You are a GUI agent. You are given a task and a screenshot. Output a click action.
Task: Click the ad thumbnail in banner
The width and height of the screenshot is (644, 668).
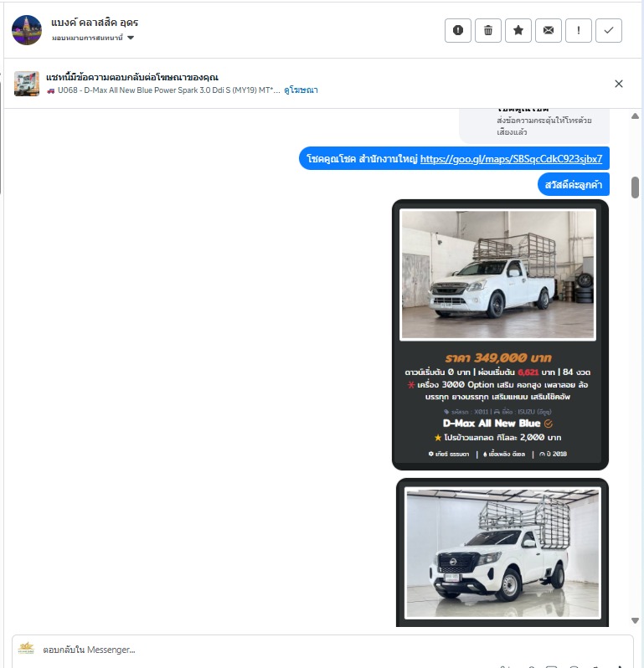coord(27,84)
